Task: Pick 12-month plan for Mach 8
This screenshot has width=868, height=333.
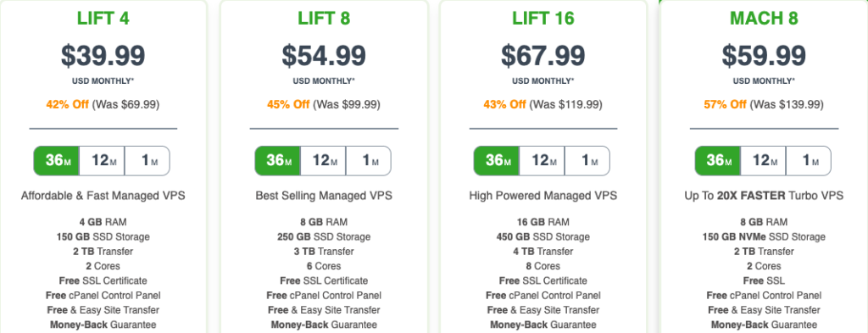Action: click(763, 161)
